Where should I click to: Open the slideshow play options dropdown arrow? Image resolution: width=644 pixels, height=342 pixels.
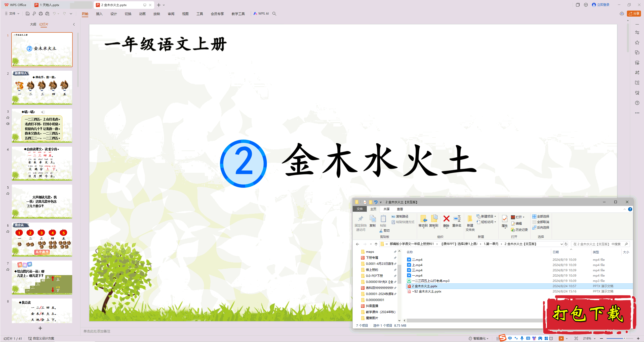point(567,338)
